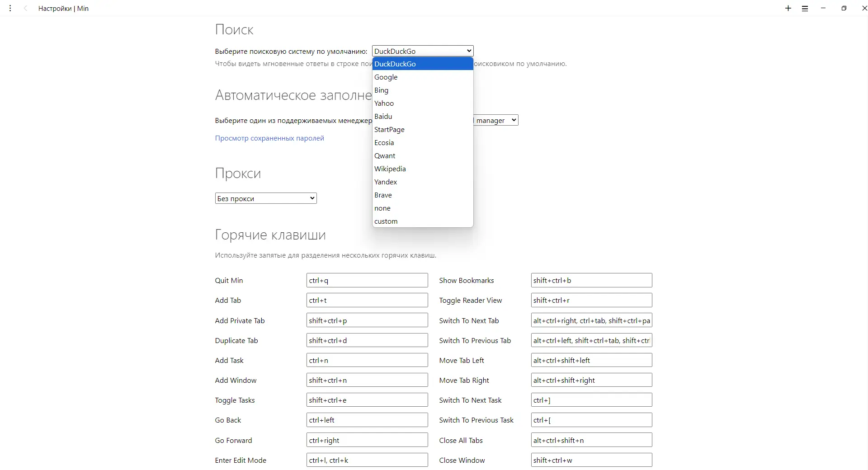Open the hamburger tasks menu icon

point(805,9)
